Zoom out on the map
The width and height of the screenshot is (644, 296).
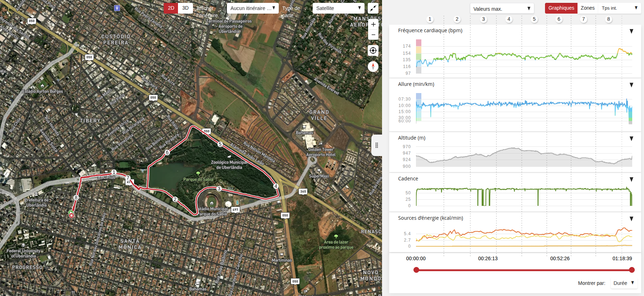[373, 35]
